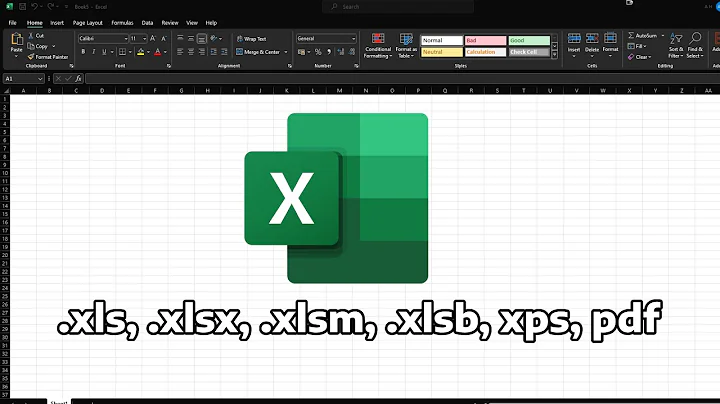This screenshot has width=720, height=404.
Task: Toggle italic formatting
Action: [94, 52]
